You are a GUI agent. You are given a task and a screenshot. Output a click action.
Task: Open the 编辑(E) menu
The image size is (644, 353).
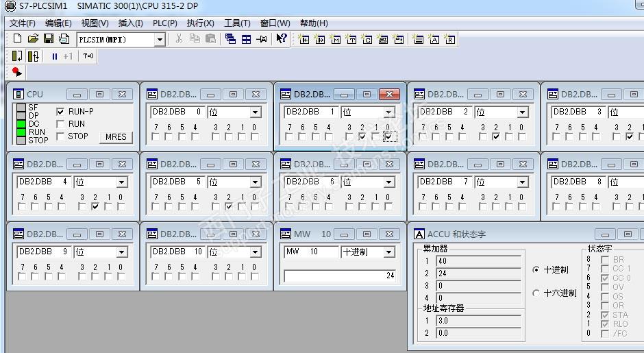[58, 23]
